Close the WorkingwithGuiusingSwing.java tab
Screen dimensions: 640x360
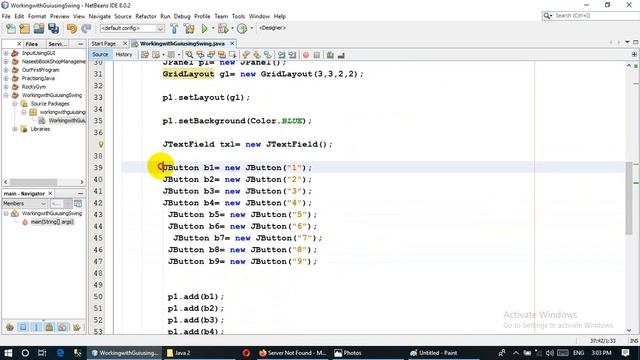(x=232, y=43)
